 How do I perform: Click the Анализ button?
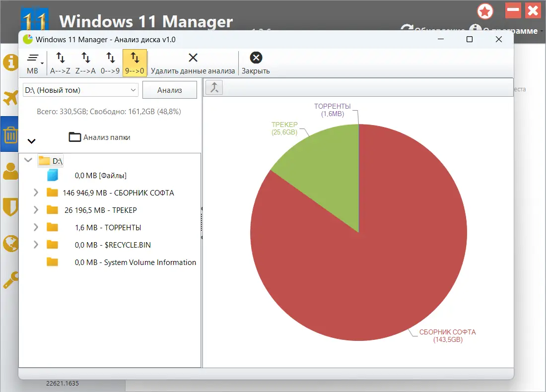[x=170, y=90]
